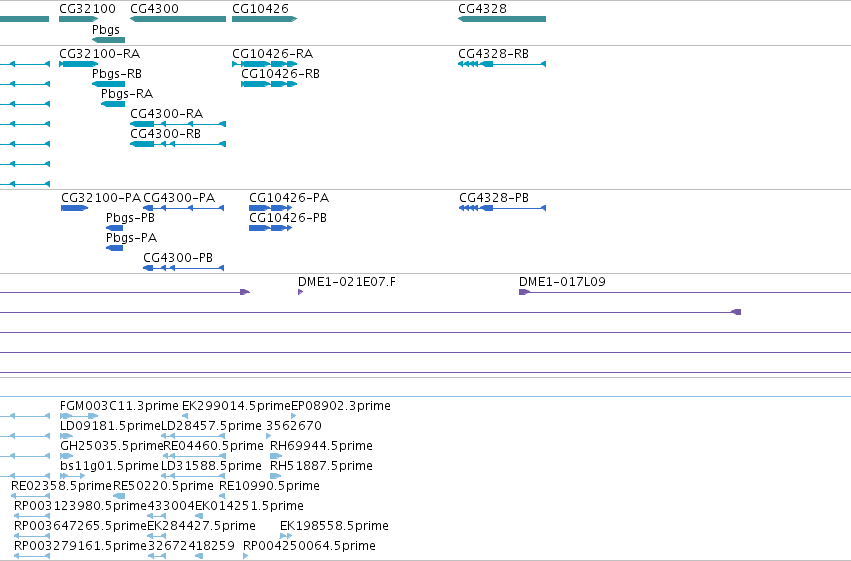Viewport: 851px width, 561px height.
Task: Select the DME1-021E07.F clone label
Action: (x=347, y=282)
